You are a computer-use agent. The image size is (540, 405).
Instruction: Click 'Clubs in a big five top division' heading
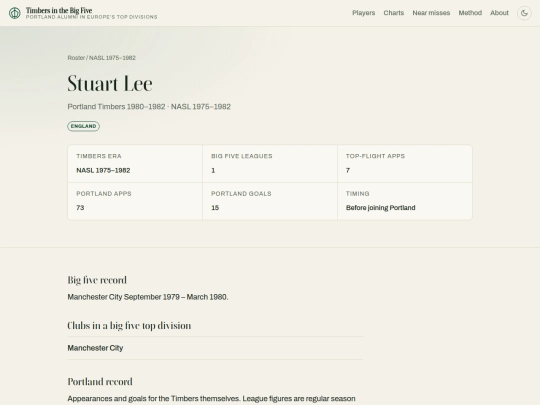click(x=129, y=326)
